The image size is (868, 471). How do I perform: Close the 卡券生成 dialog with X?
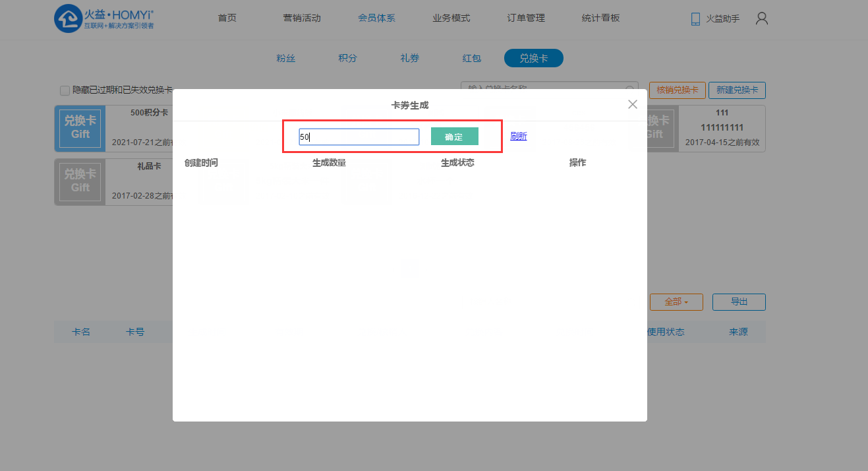(633, 104)
